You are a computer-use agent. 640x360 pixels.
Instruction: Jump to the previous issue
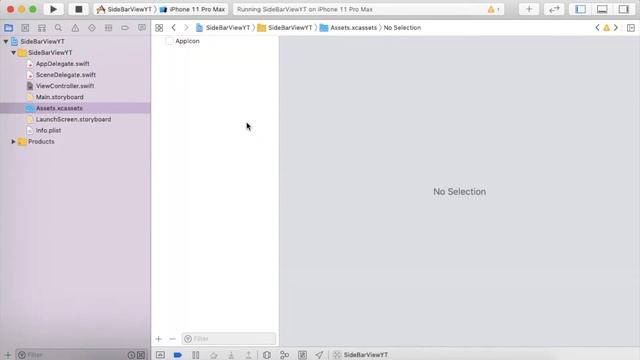(x=598, y=28)
